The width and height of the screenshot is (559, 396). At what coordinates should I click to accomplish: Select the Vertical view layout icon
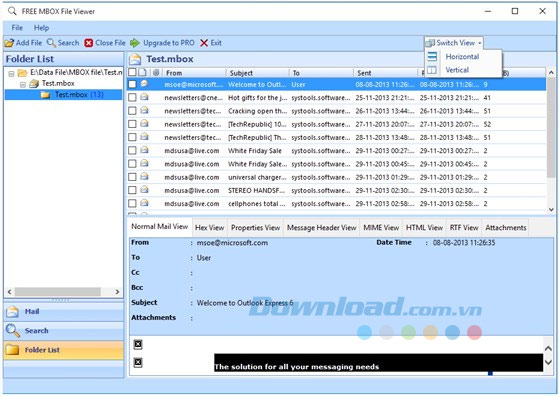tap(432, 70)
